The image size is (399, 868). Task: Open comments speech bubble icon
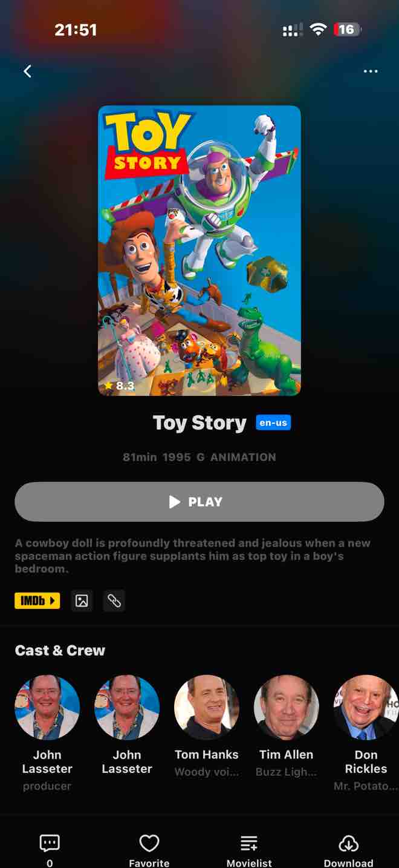pos(50,843)
